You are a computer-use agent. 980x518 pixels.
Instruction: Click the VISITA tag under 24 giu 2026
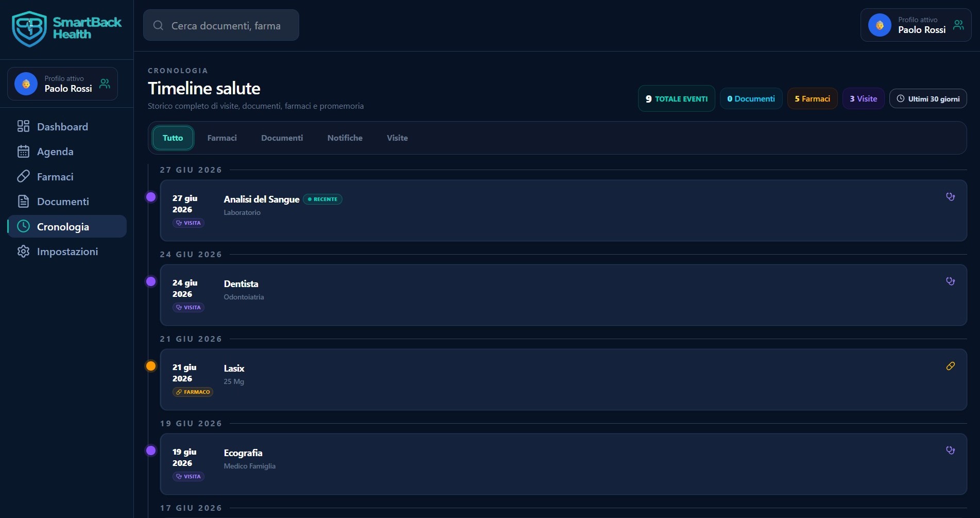click(x=188, y=307)
